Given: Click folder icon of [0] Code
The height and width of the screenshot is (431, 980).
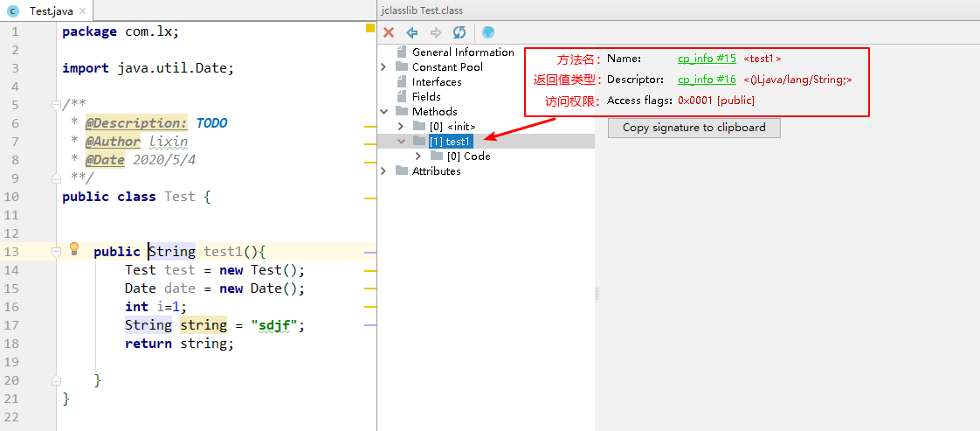Looking at the screenshot, I should click(436, 156).
